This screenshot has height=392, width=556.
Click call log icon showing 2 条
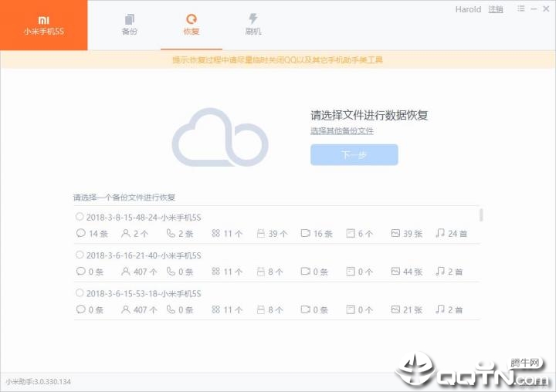[x=171, y=233]
